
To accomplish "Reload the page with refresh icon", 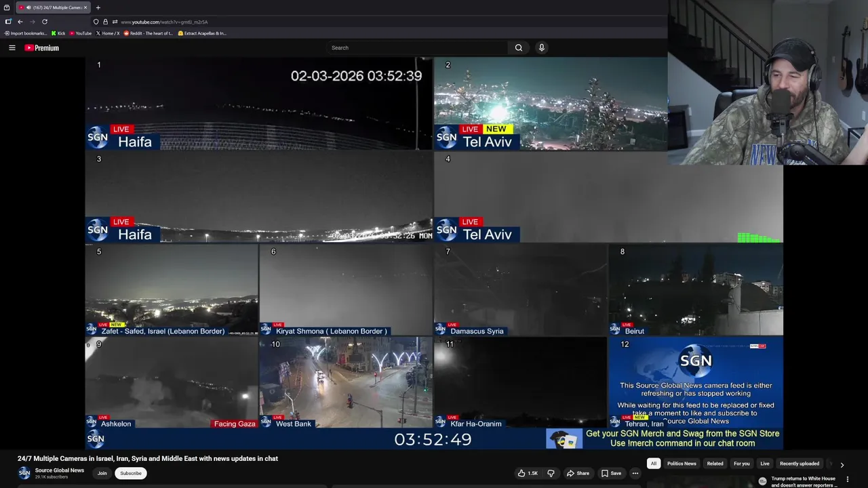I will pyautogui.click(x=45, y=22).
